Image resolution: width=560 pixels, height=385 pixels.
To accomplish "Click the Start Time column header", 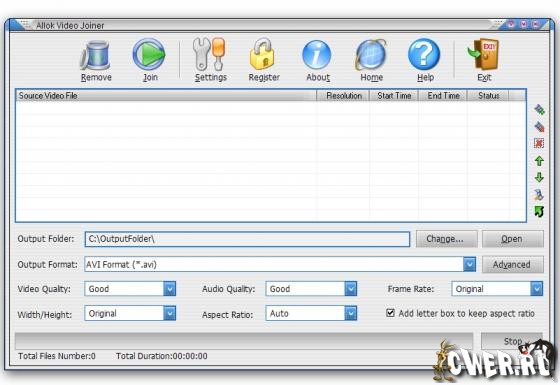I will pyautogui.click(x=394, y=96).
